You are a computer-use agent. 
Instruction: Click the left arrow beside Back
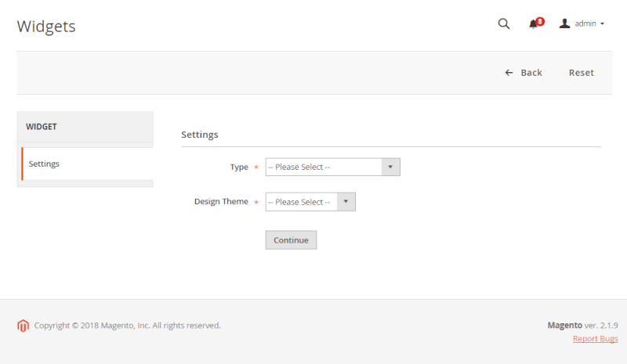click(x=509, y=73)
